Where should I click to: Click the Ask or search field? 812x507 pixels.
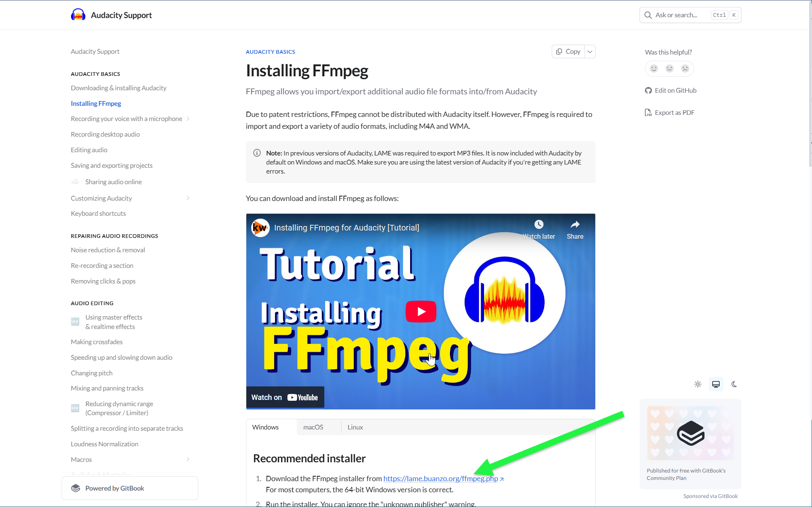pyautogui.click(x=690, y=15)
